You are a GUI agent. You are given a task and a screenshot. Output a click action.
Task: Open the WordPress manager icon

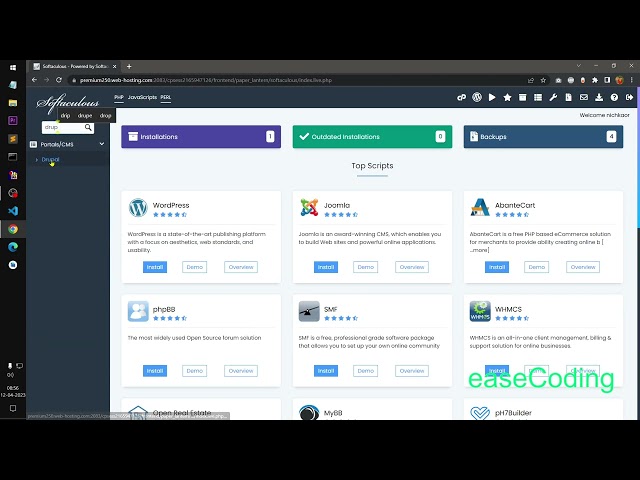[x=477, y=97]
